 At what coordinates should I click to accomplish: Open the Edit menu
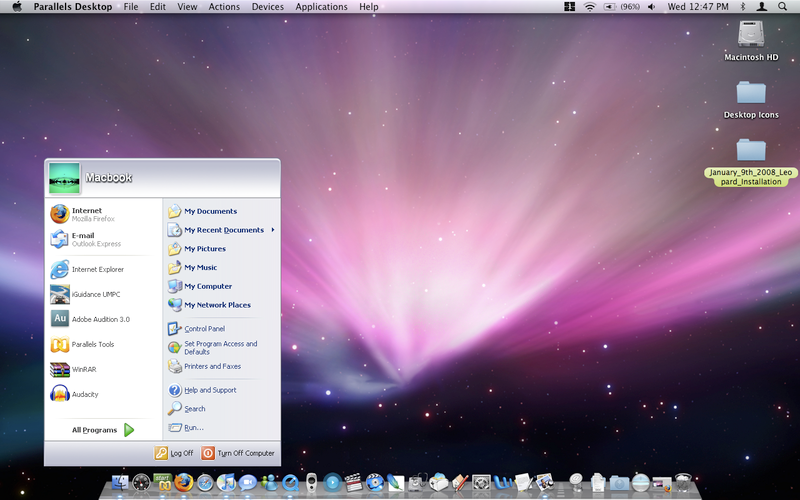tap(158, 7)
